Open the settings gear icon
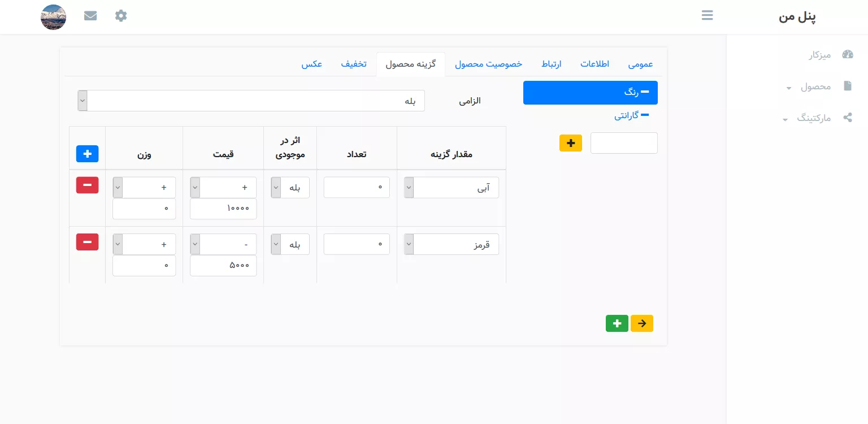 pos(121,16)
